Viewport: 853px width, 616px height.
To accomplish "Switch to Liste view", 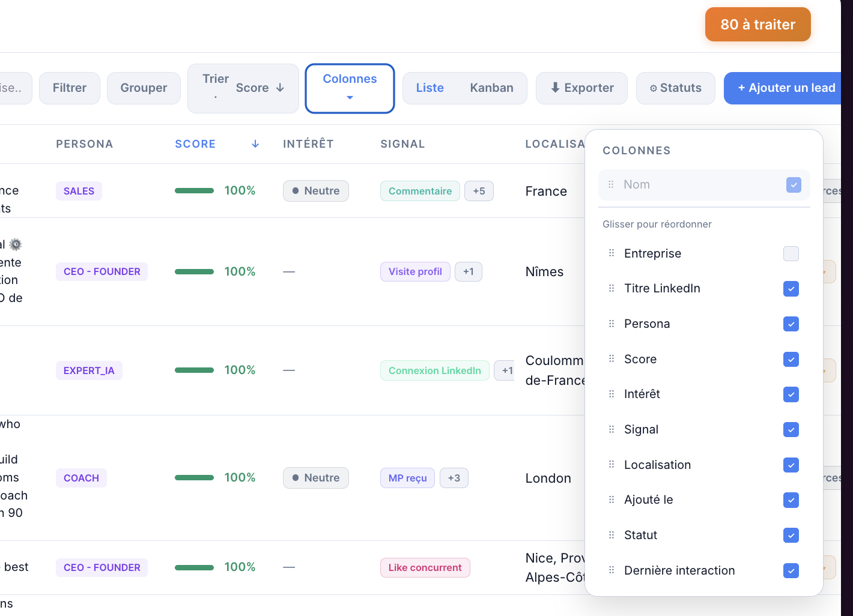I will click(430, 88).
